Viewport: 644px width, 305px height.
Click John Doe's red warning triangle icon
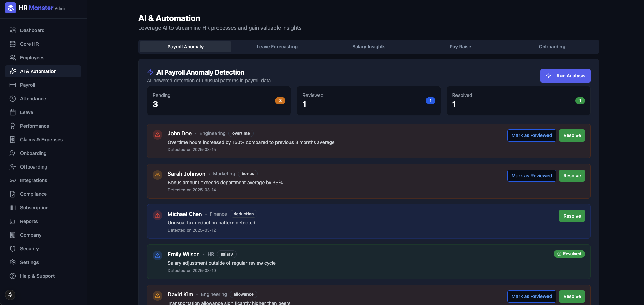point(158,135)
